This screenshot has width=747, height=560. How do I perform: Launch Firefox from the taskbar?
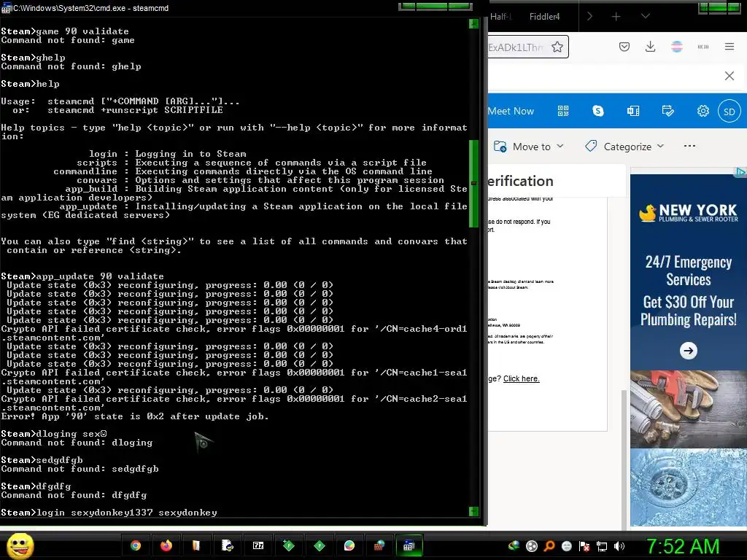coord(166,545)
